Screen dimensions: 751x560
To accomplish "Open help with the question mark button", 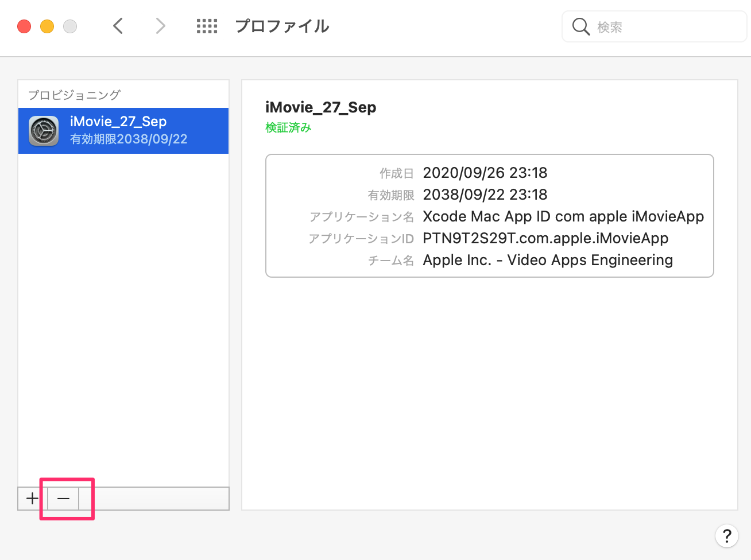I will click(x=727, y=536).
